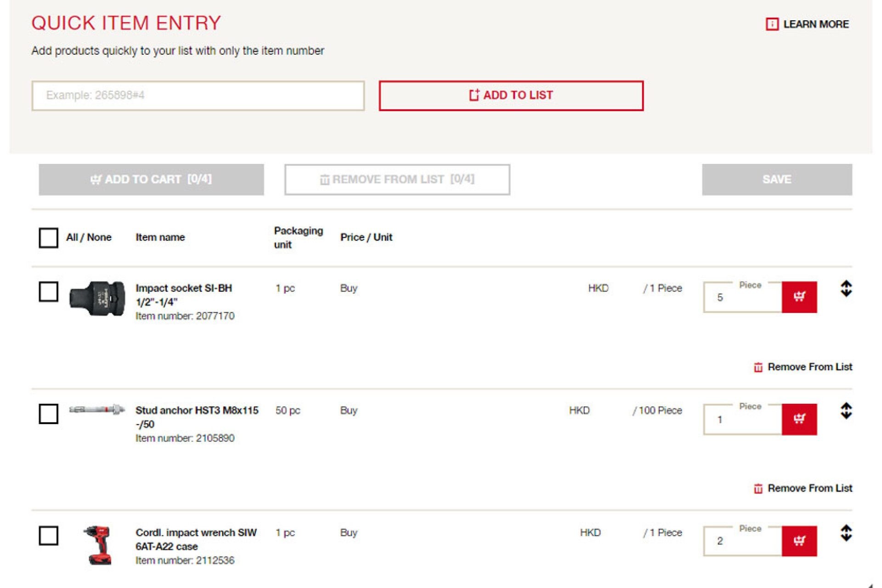Click the Impact socket quantity field
Screen dimensions: 882x588
point(742,298)
